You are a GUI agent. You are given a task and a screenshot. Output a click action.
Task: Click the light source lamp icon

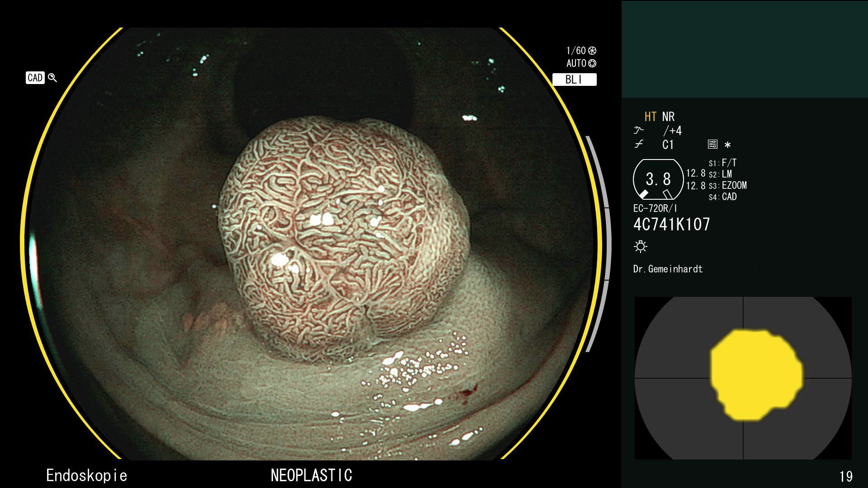(641, 246)
